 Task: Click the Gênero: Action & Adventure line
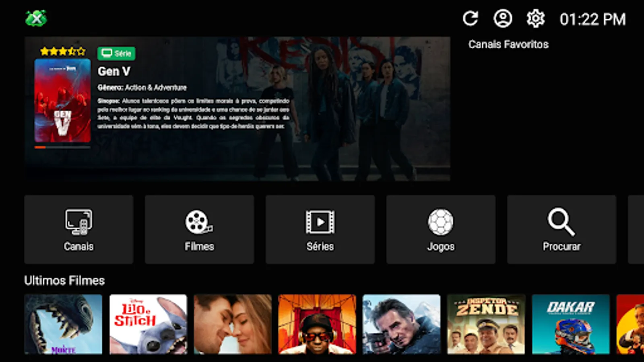(x=142, y=87)
